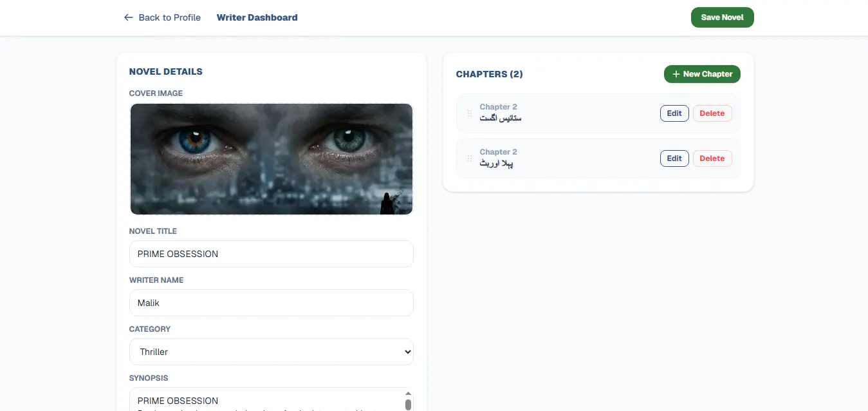Click the Novel Title input field
868x411 pixels.
[272, 254]
